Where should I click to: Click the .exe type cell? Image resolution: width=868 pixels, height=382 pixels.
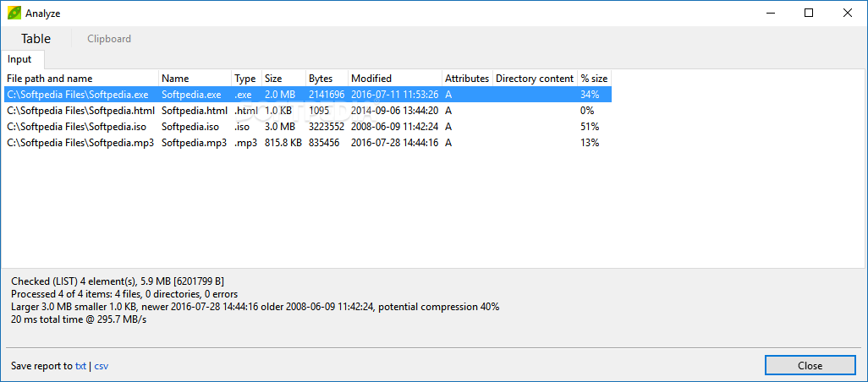tap(243, 95)
